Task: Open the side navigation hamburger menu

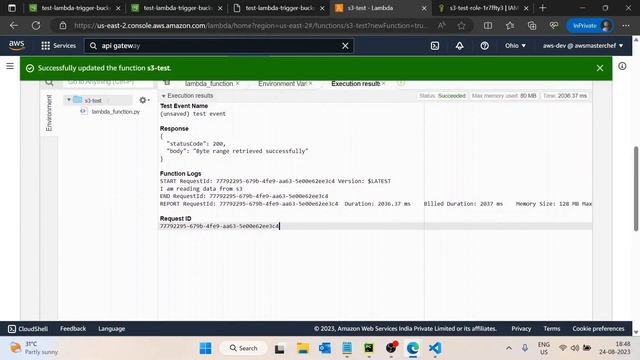Action: (x=10, y=66)
